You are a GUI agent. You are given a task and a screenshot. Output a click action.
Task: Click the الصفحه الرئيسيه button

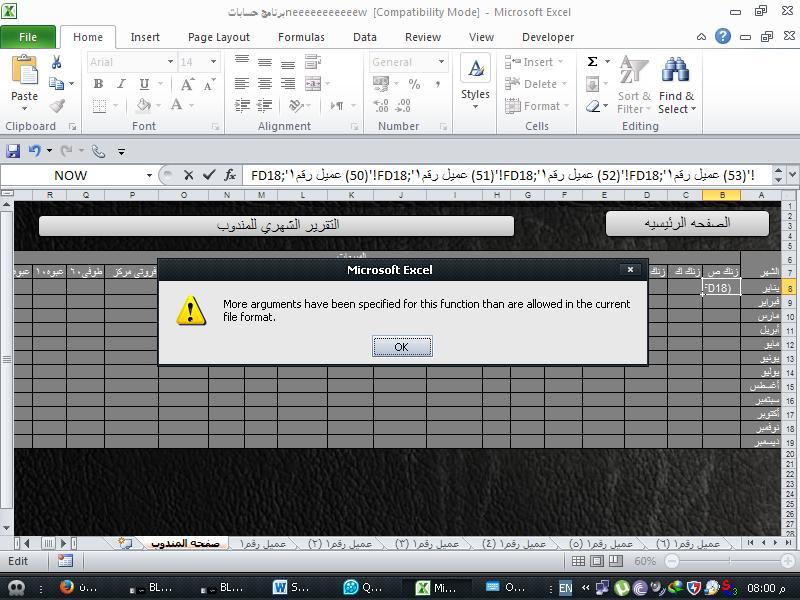click(x=687, y=223)
